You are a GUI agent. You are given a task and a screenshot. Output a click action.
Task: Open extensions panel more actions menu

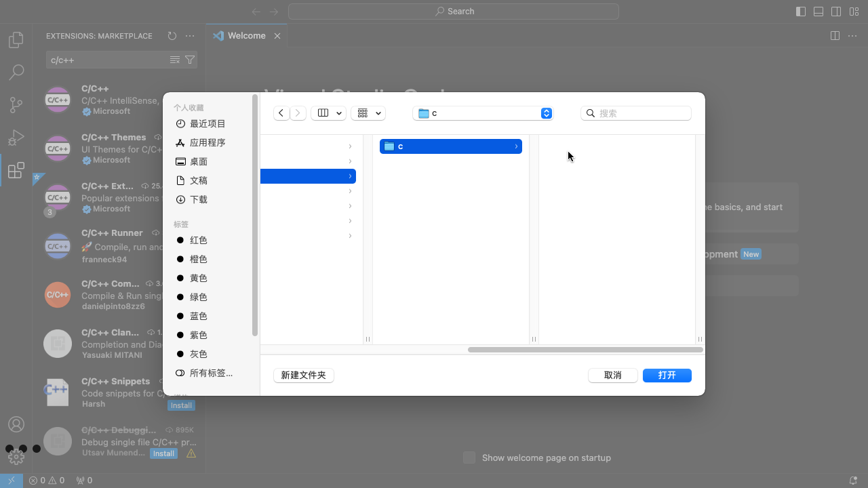click(190, 36)
